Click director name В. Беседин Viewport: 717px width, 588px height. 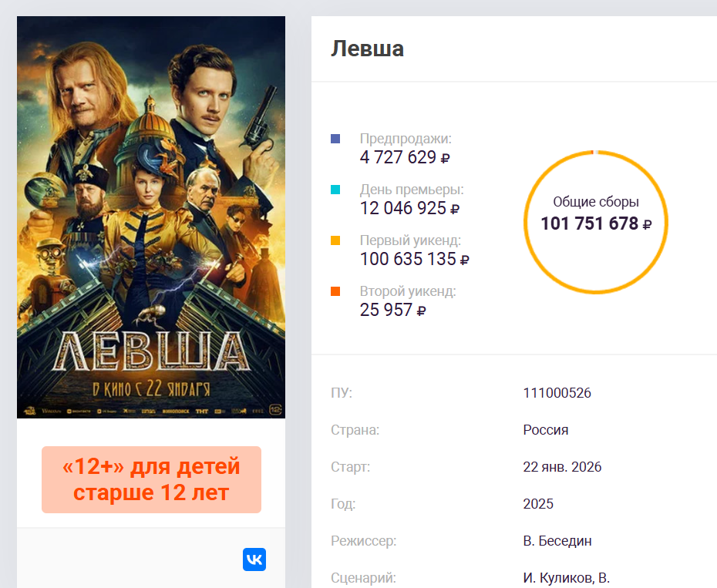pos(557,541)
